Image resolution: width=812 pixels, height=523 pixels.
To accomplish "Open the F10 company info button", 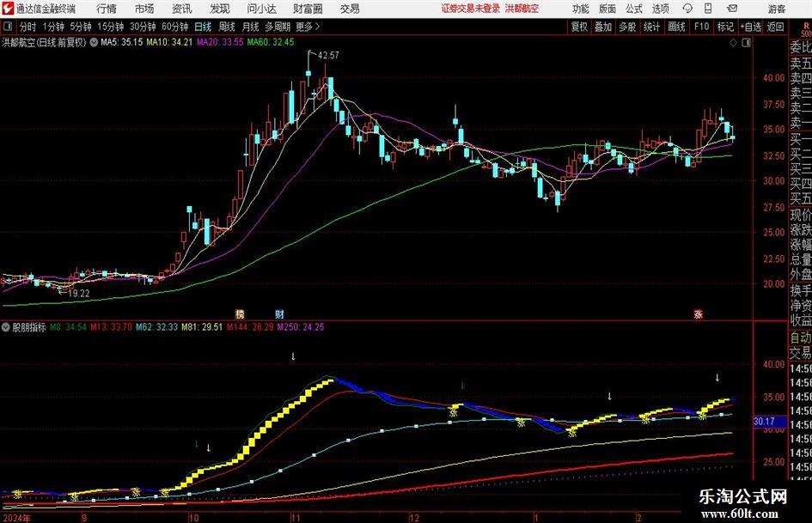I will tap(701, 27).
